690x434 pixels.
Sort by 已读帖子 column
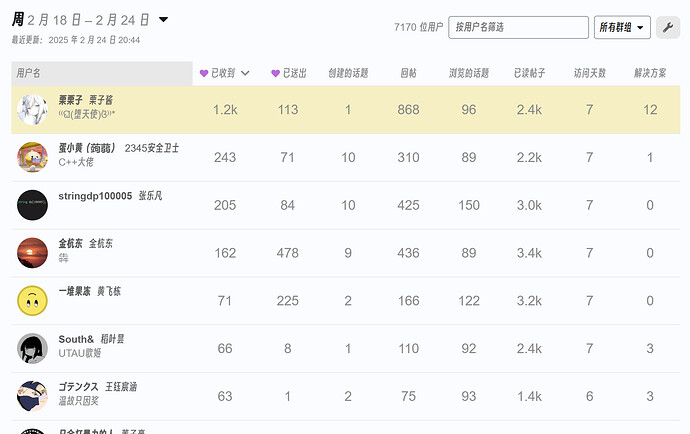point(529,73)
